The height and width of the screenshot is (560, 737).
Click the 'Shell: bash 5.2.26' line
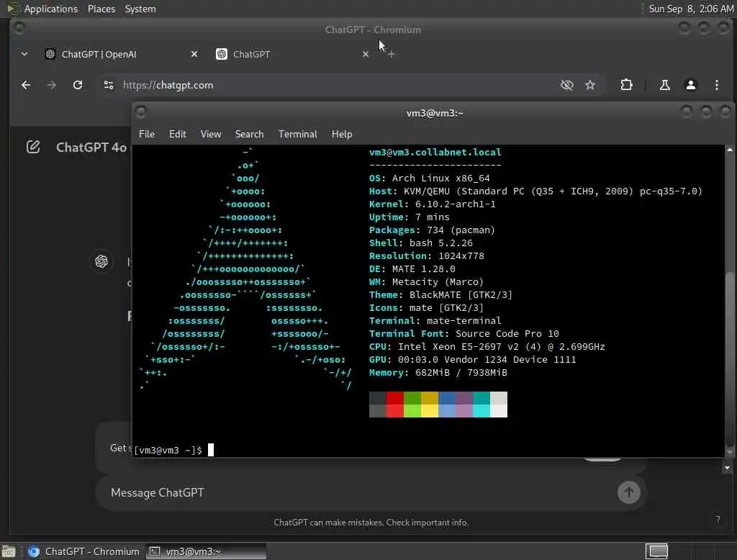point(420,243)
